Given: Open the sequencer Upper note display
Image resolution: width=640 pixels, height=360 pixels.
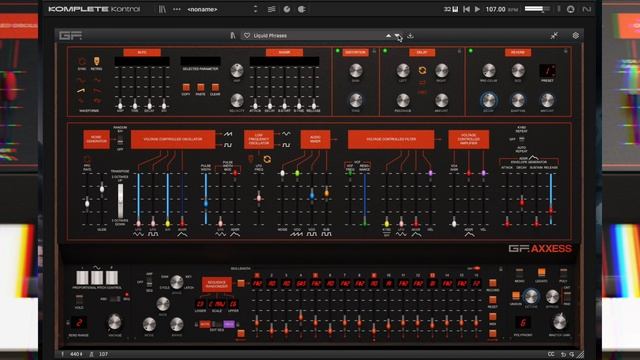Looking at the screenshot, I should coord(233,304).
